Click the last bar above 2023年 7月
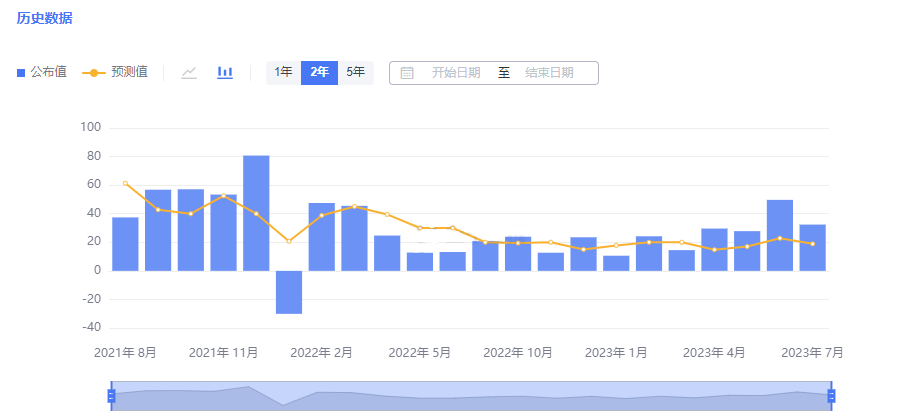 tap(812, 247)
